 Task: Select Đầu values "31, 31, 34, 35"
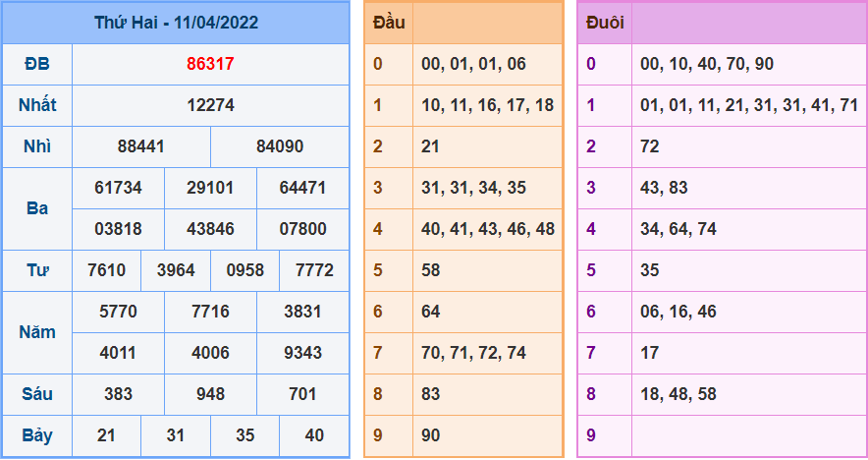pos(473,188)
